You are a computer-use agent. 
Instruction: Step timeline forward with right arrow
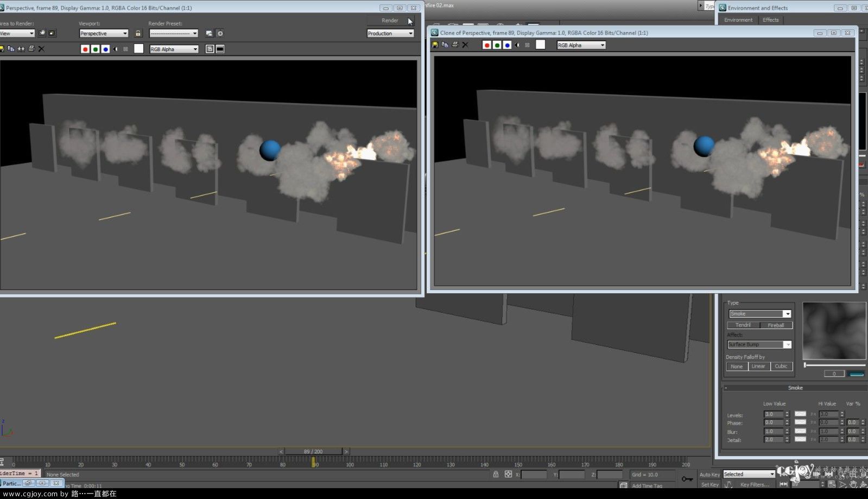pos(346,452)
